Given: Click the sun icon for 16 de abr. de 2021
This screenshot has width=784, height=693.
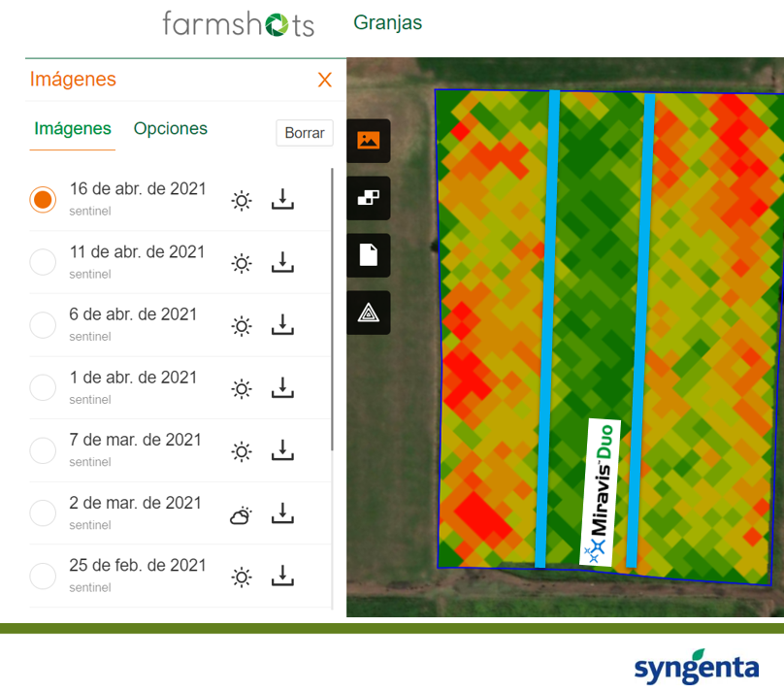Looking at the screenshot, I should [242, 201].
